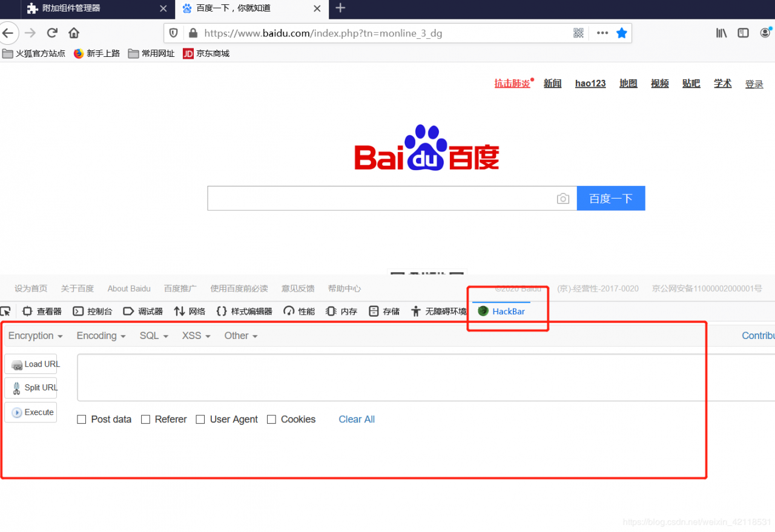Open 京东商城 JD bookmark
The width and height of the screenshot is (775, 532).
click(x=206, y=53)
